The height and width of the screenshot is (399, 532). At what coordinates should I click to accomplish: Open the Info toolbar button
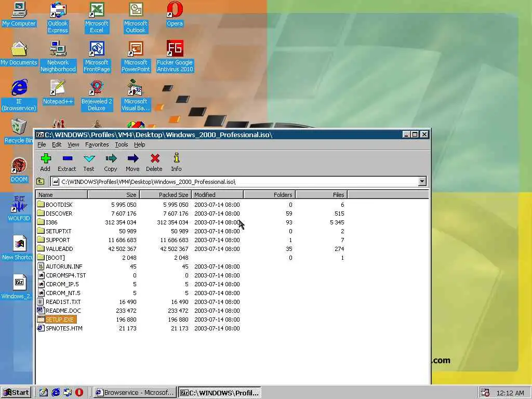tap(177, 163)
